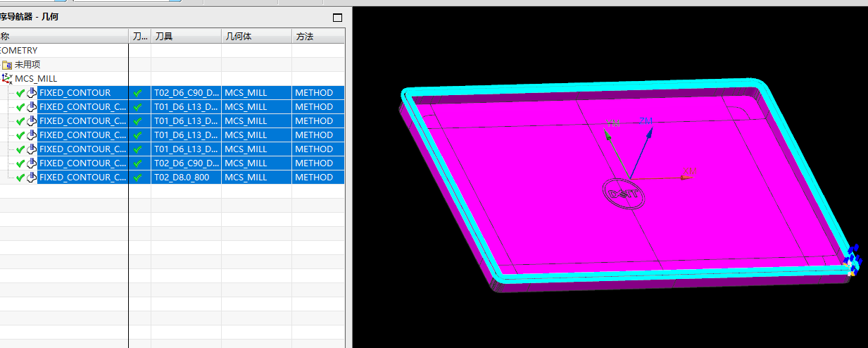Select the 未用项 tree node
The width and height of the screenshot is (868, 348).
coord(27,65)
